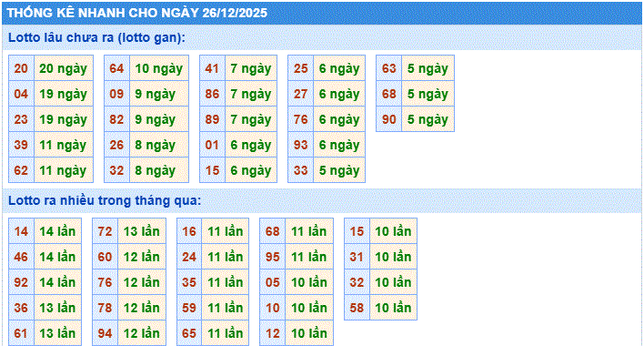Select the heading 'Lotto ra nhiều trong tháng qua:'

coord(105,200)
